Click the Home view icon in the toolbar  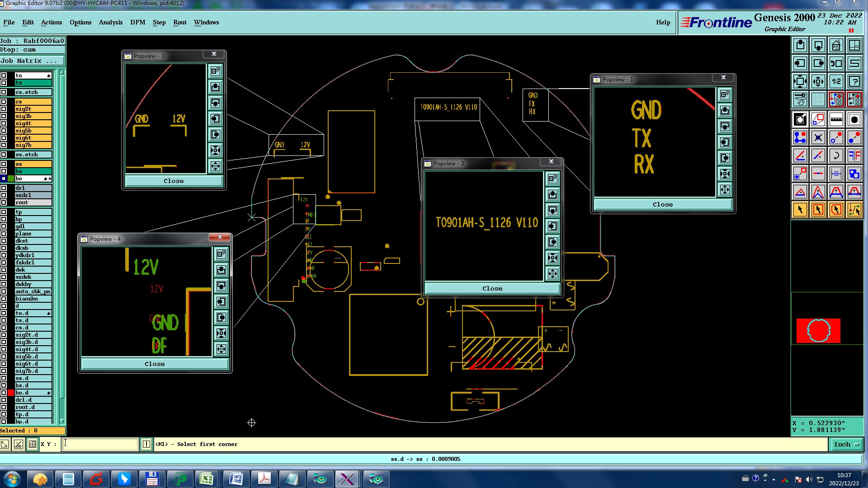[836, 45]
